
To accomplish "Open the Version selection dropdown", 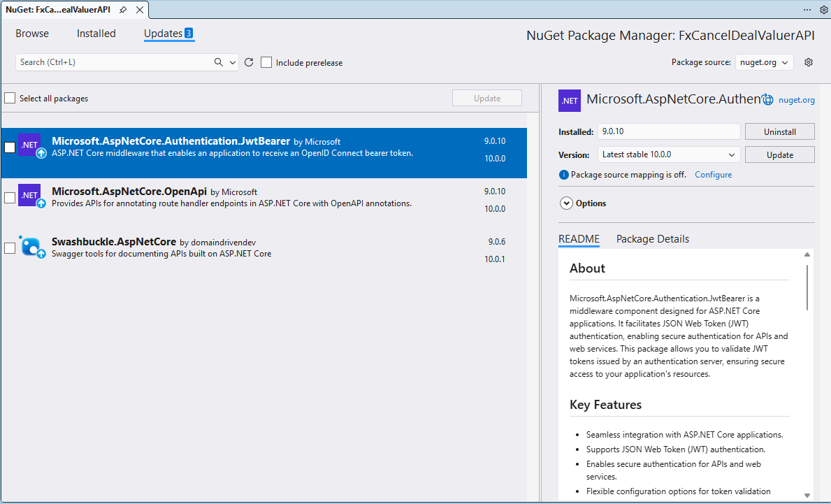I will point(667,154).
